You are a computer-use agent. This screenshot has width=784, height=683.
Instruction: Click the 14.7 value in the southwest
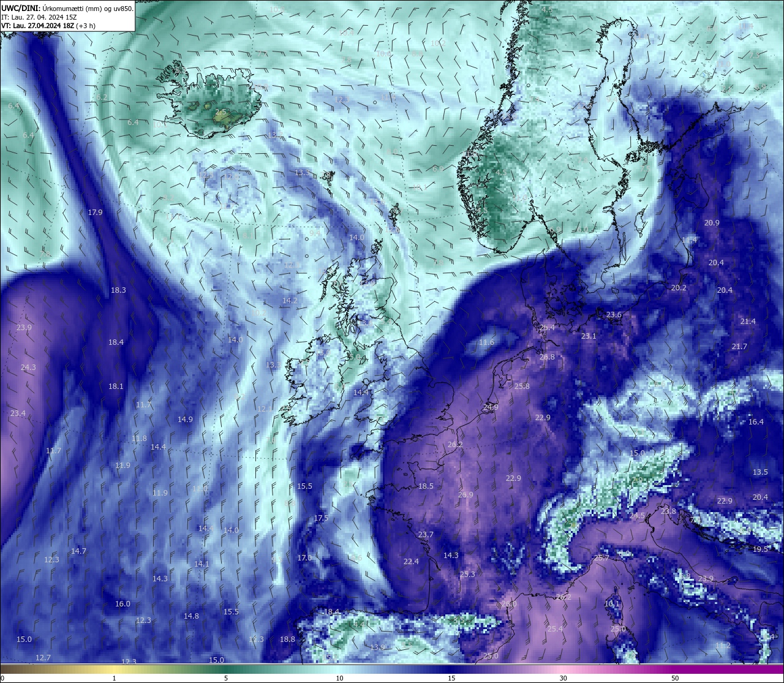tap(78, 551)
